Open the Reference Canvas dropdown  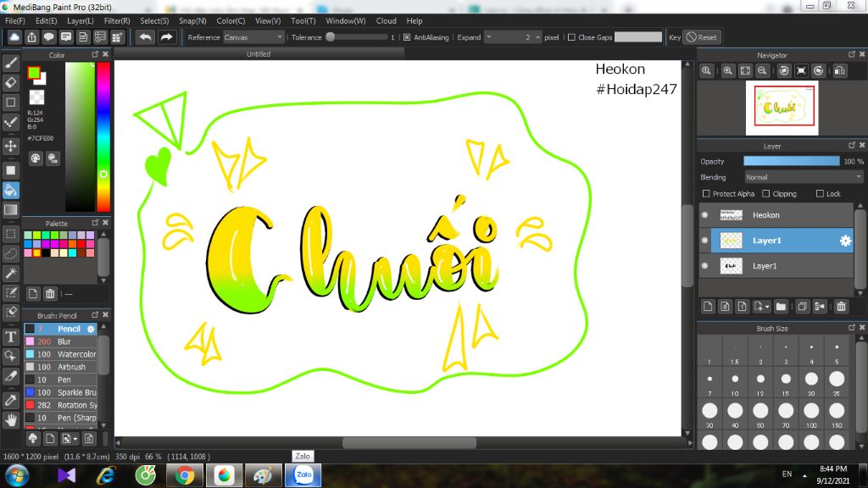click(x=253, y=37)
